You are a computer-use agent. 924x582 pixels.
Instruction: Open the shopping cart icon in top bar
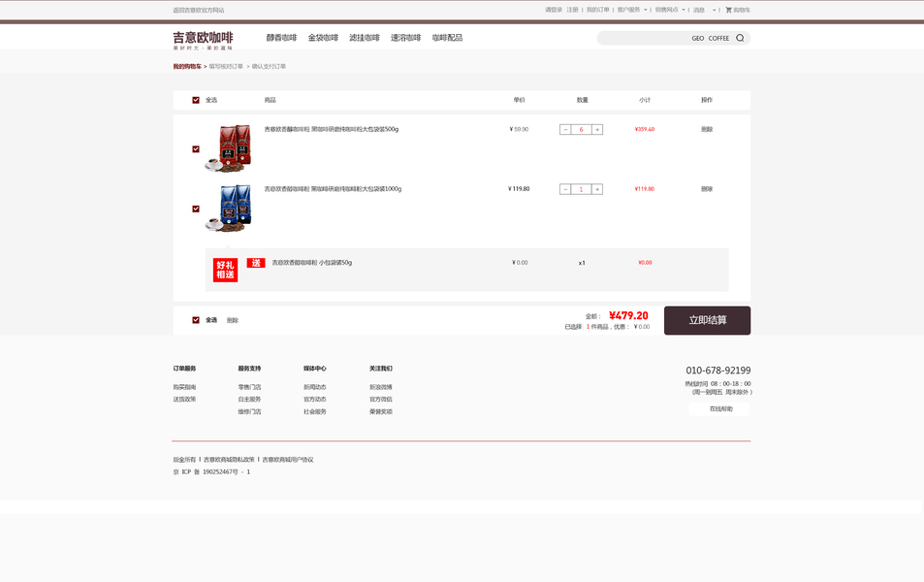tap(728, 10)
